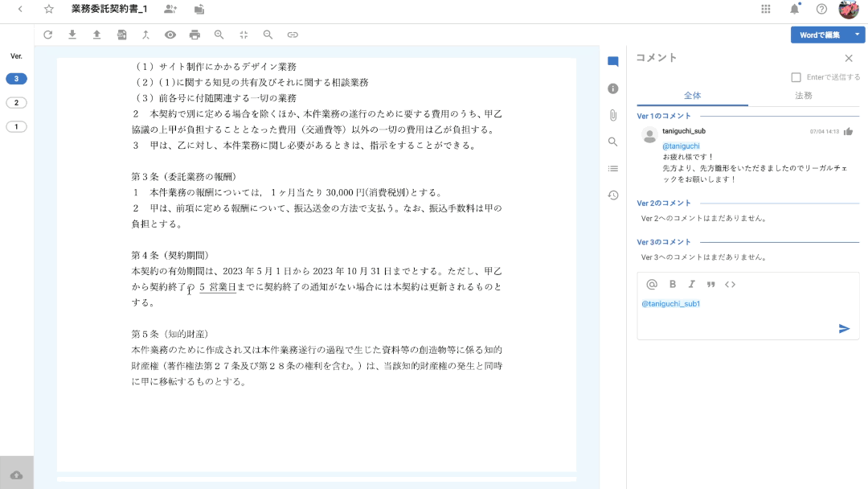
Task: Click the download icon in the toolbar
Action: click(72, 35)
